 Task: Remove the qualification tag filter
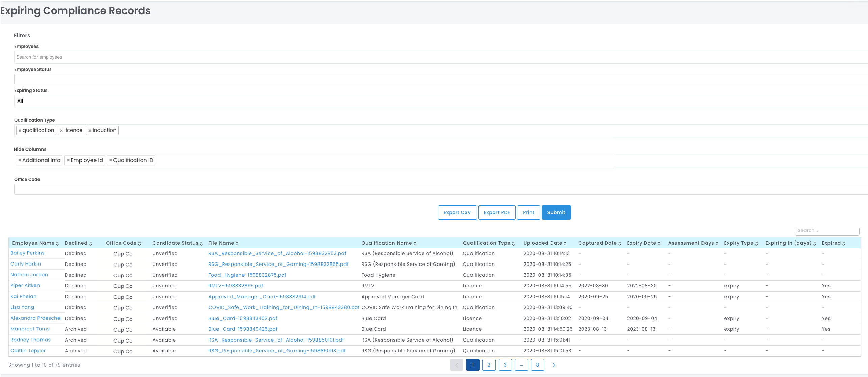20,131
